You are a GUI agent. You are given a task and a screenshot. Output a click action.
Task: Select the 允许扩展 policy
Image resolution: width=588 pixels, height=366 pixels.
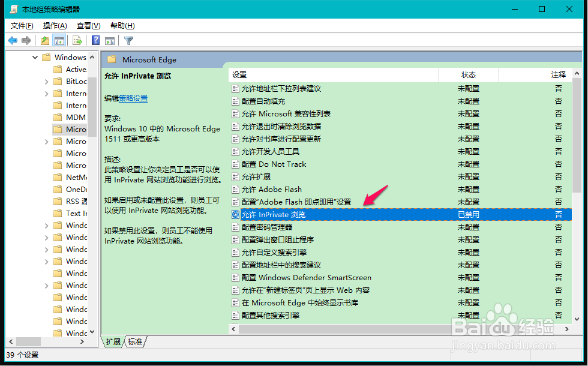click(x=256, y=177)
